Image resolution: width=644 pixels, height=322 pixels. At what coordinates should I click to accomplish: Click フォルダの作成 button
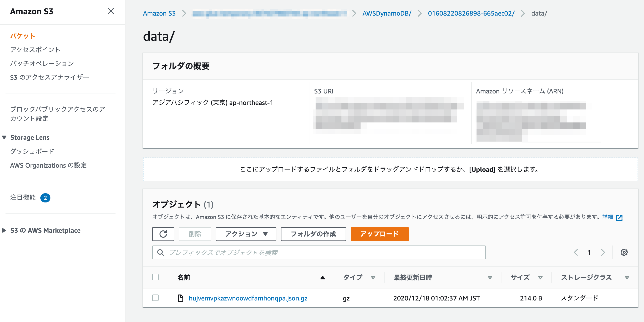[313, 234]
